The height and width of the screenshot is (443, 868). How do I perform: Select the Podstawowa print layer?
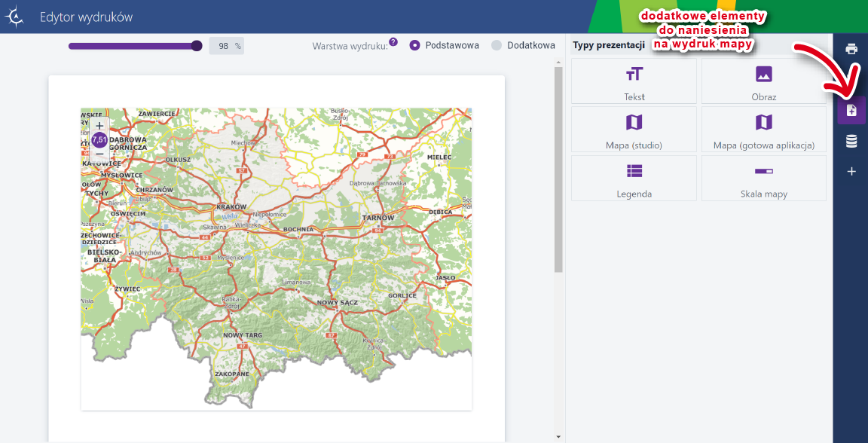pos(414,45)
